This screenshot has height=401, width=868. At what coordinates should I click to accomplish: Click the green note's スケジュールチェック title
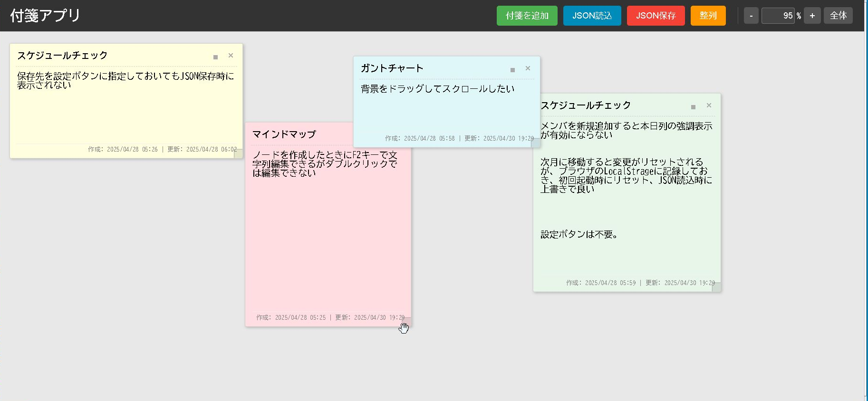click(x=586, y=105)
